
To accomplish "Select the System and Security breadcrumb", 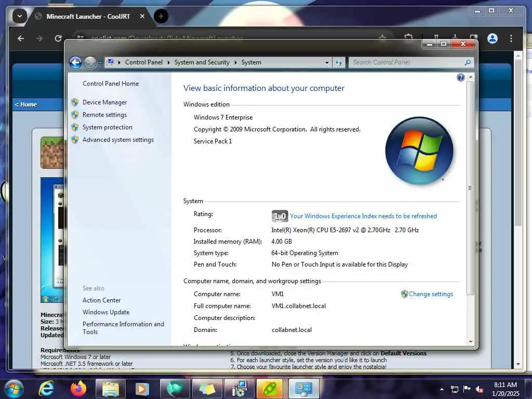I will [202, 62].
